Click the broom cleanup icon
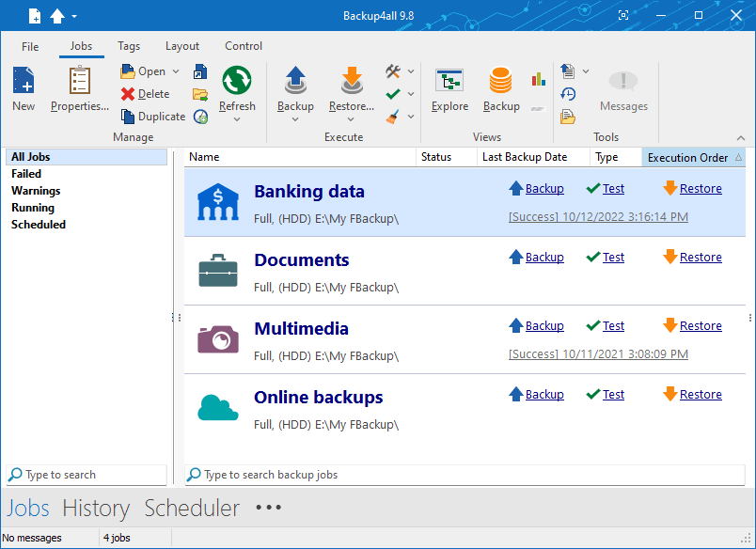Screen dimensions: 756x549 click(x=393, y=117)
